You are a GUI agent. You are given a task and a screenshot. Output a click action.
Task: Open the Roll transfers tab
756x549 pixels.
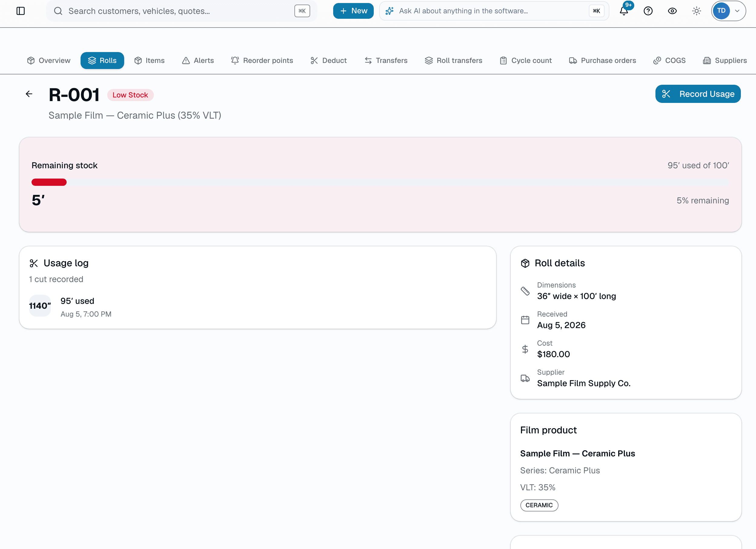tap(454, 61)
